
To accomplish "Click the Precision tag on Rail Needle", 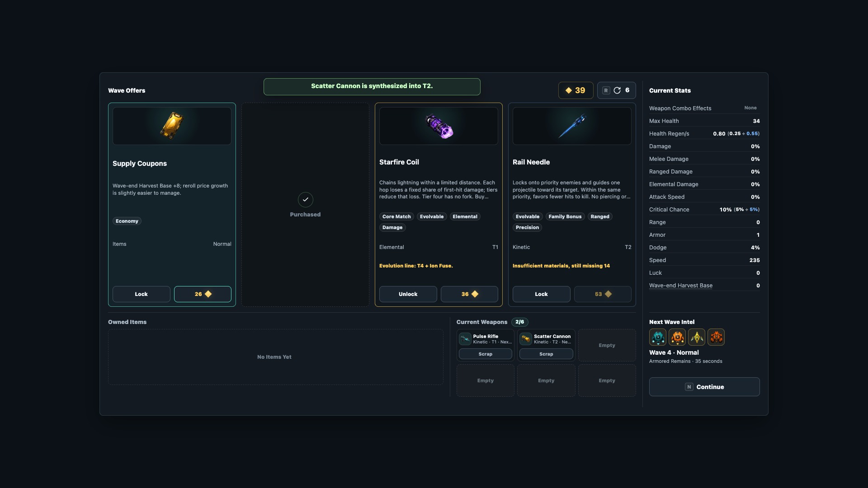I will click(x=527, y=227).
